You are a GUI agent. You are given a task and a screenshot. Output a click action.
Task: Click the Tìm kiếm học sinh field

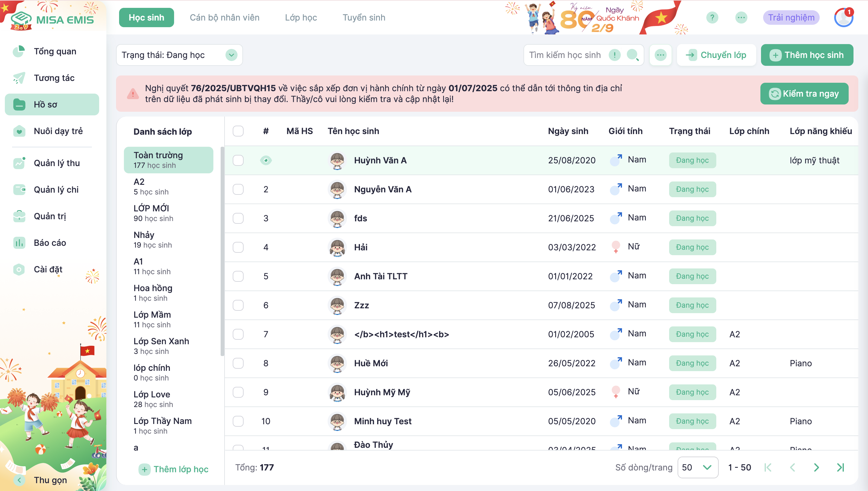click(x=565, y=55)
